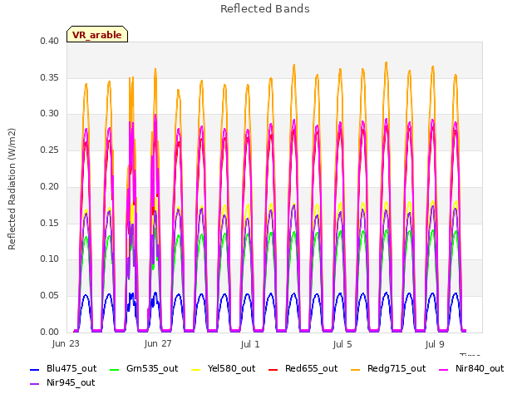This screenshot has width=532, height=399.
Task: Click the Reflected Bands chart title
Action: [265, 9]
